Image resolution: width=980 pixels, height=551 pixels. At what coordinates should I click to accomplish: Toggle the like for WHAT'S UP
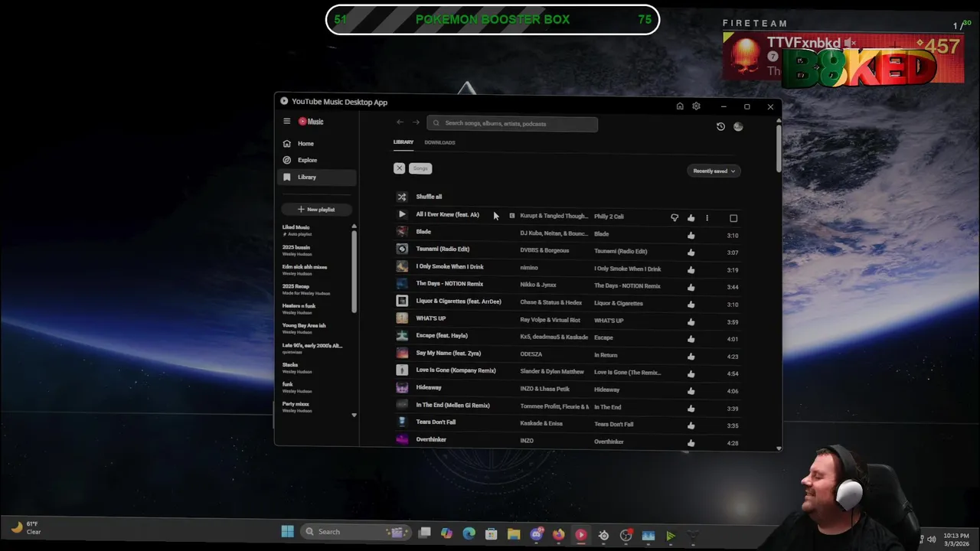(691, 322)
